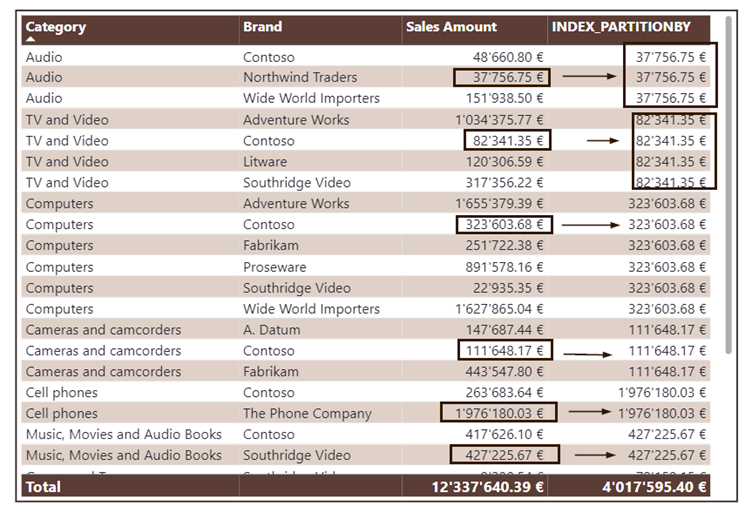Select sales amount 263'683.64 €

click(x=505, y=393)
